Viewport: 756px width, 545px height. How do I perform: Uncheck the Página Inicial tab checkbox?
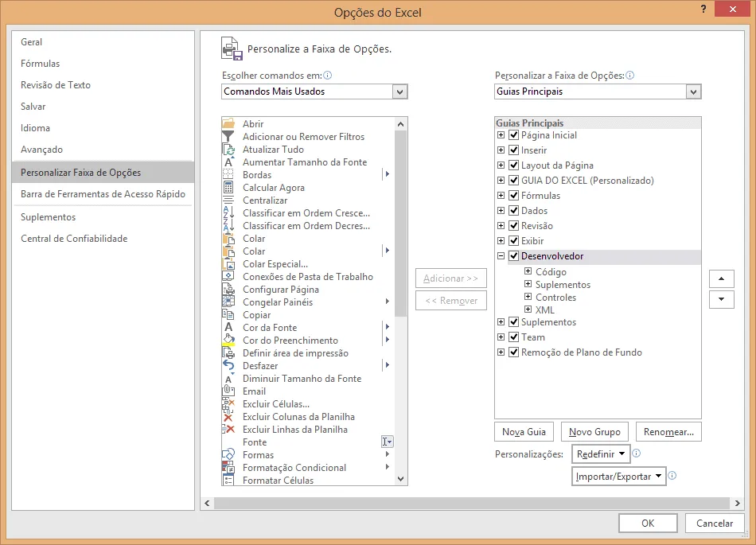click(514, 135)
